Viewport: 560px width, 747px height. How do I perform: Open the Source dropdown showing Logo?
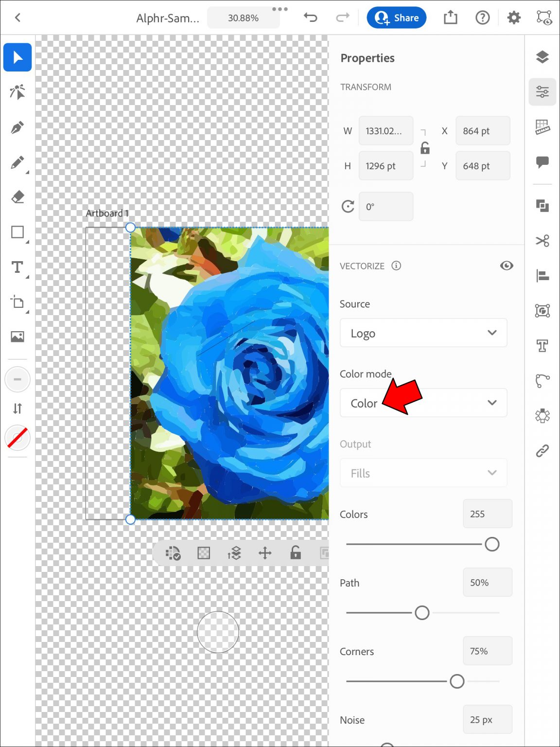(423, 333)
